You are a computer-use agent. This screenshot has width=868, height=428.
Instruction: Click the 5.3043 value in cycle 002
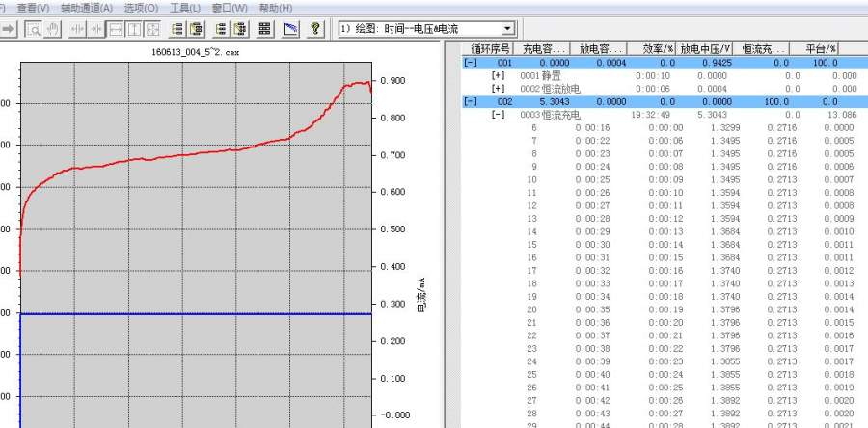coord(554,102)
